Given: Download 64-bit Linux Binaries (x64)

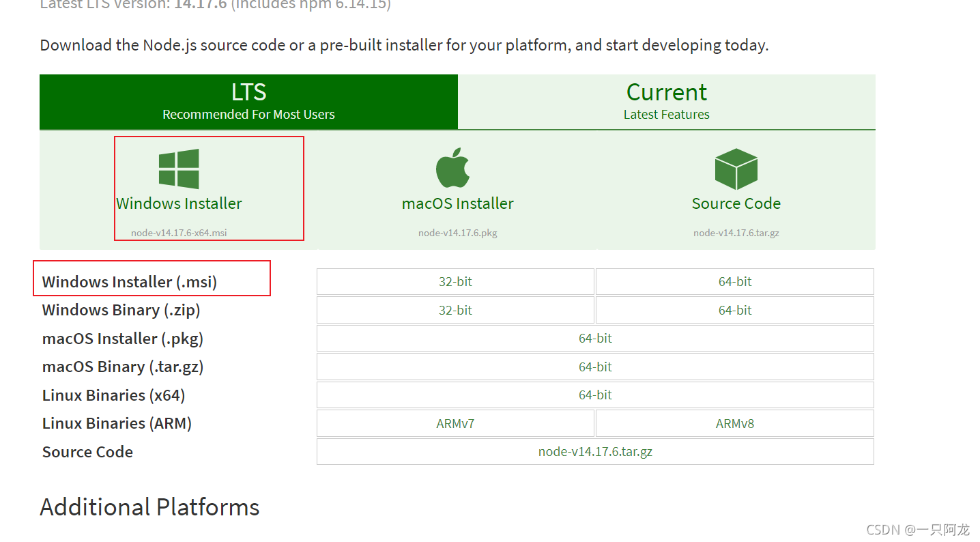Looking at the screenshot, I should click(595, 395).
